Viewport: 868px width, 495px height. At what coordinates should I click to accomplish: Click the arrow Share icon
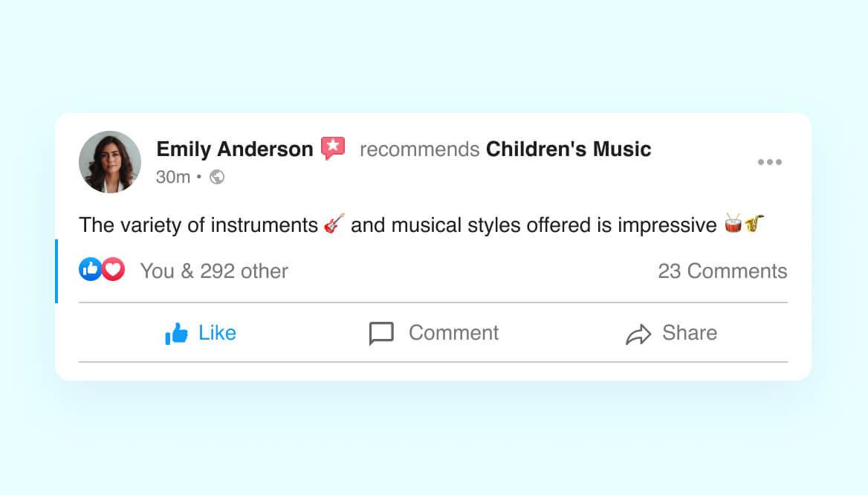point(638,334)
